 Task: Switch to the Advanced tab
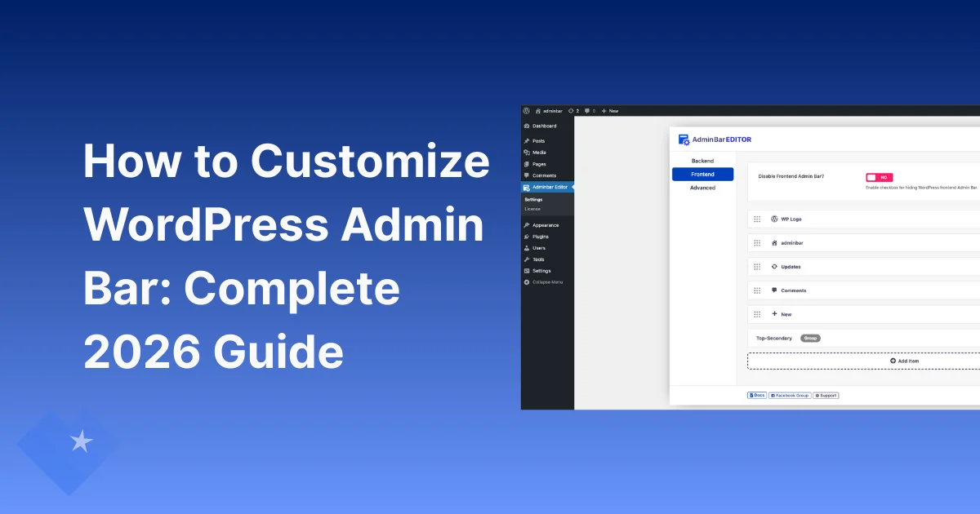click(702, 188)
